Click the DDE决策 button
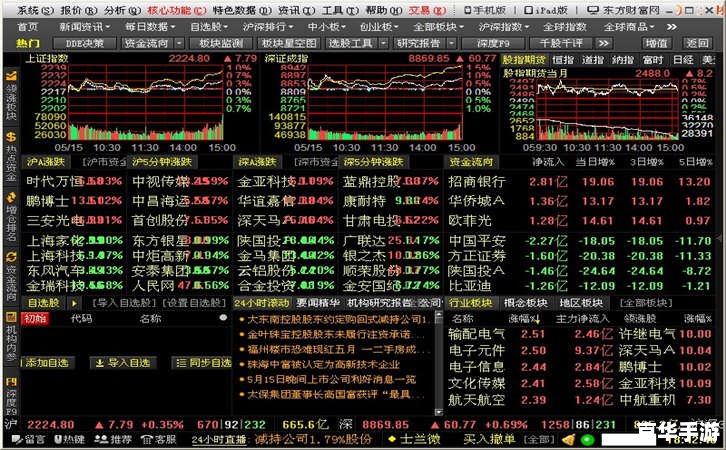Viewport: 726px width, 450px height. pos(85,44)
